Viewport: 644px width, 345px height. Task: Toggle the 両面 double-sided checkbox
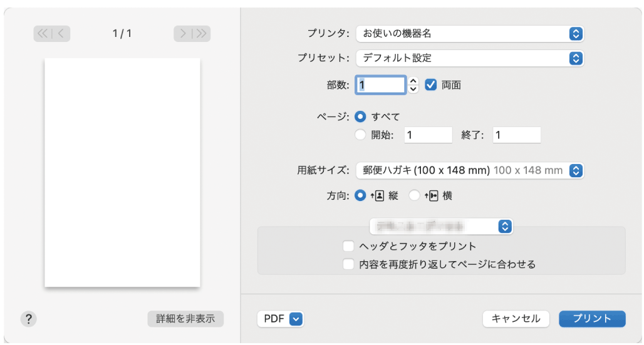tap(430, 85)
